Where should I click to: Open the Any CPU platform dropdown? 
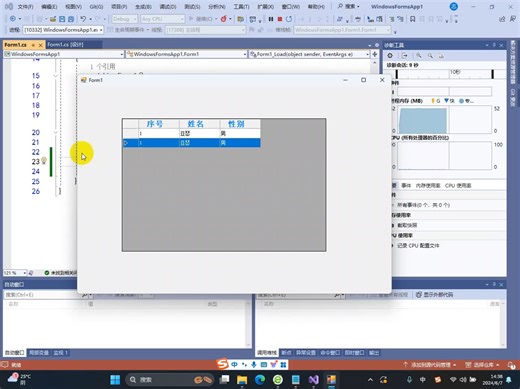162,19
